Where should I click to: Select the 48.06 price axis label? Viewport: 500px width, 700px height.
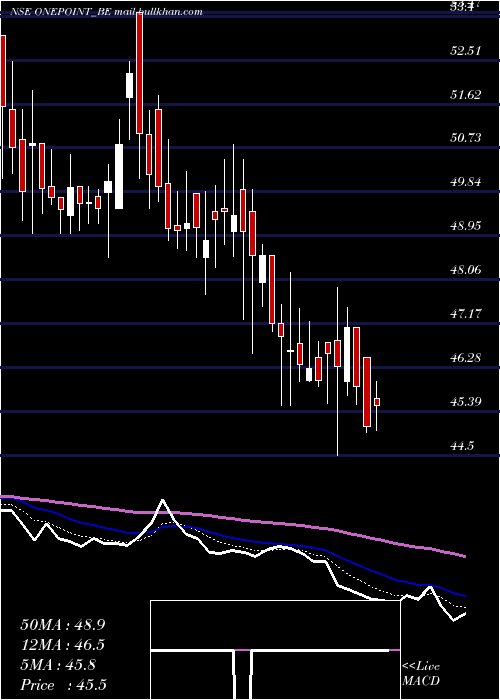[465, 269]
